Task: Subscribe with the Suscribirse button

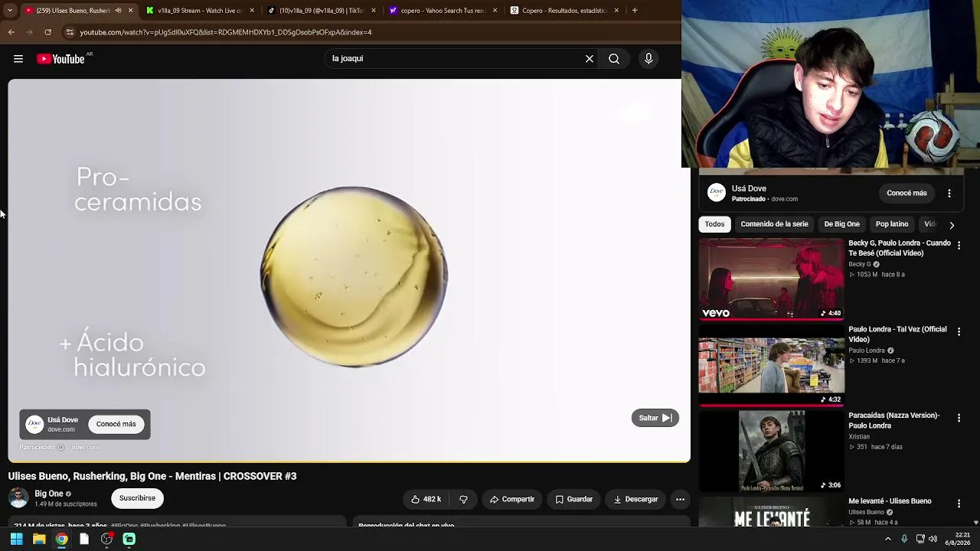Action: tap(137, 498)
